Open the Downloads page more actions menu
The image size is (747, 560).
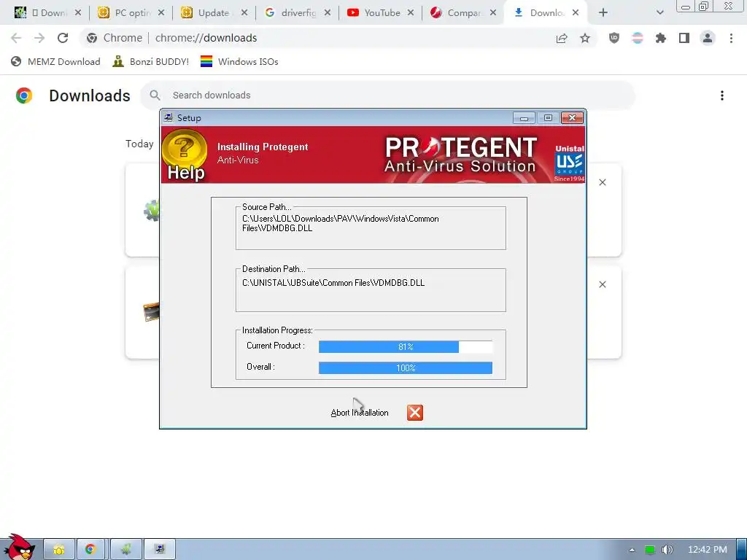(722, 96)
